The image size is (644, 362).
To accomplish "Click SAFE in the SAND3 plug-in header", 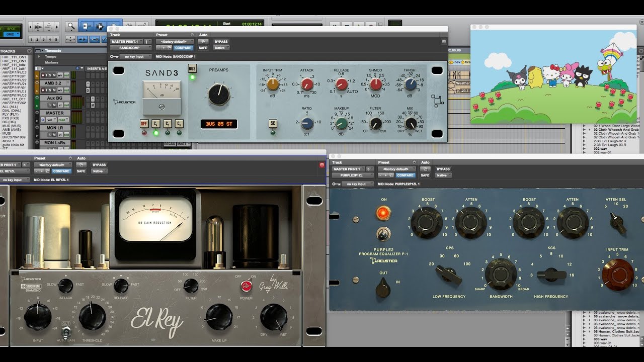I will pyautogui.click(x=203, y=48).
